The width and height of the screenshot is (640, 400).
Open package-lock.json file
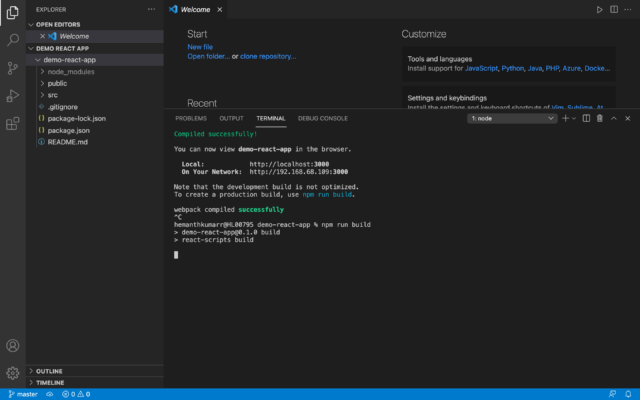point(76,118)
